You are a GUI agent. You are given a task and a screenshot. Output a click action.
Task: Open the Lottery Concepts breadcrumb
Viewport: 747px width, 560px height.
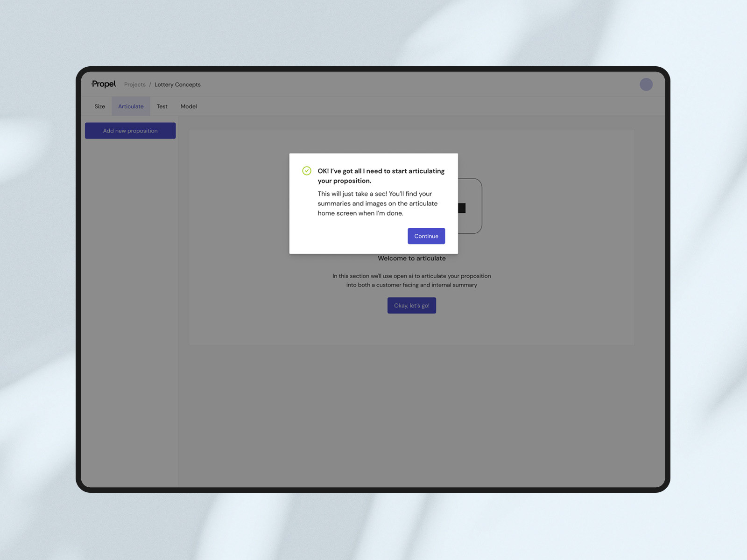(x=177, y=84)
